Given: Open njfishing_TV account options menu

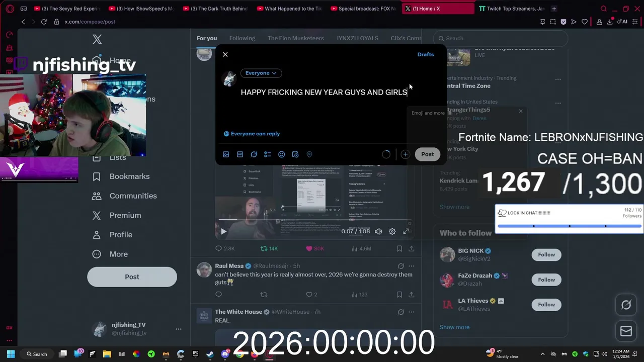Looking at the screenshot, I should click(179, 329).
